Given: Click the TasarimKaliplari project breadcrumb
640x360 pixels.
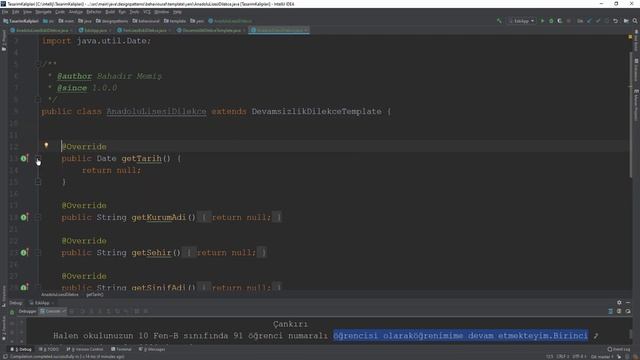Looking at the screenshot, I should 21,21.
